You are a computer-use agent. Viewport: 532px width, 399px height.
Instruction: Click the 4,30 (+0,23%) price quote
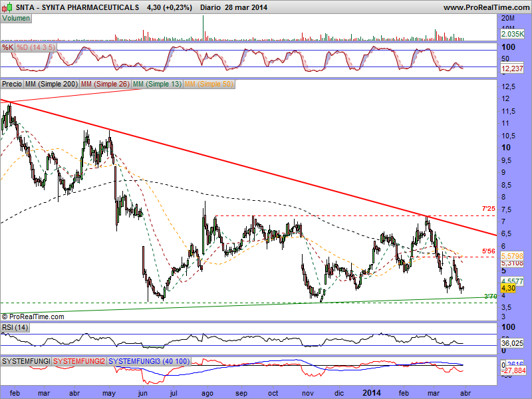coord(170,7)
